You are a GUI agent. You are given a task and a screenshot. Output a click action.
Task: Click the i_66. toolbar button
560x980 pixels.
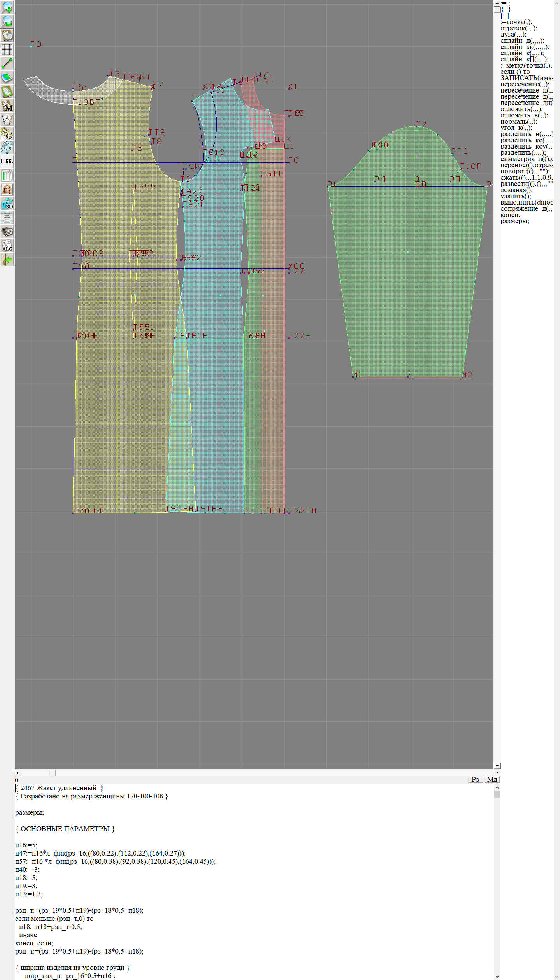point(7,161)
